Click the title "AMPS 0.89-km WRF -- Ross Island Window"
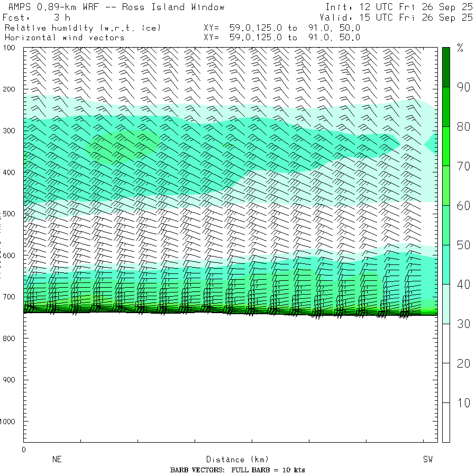 (x=116, y=7)
